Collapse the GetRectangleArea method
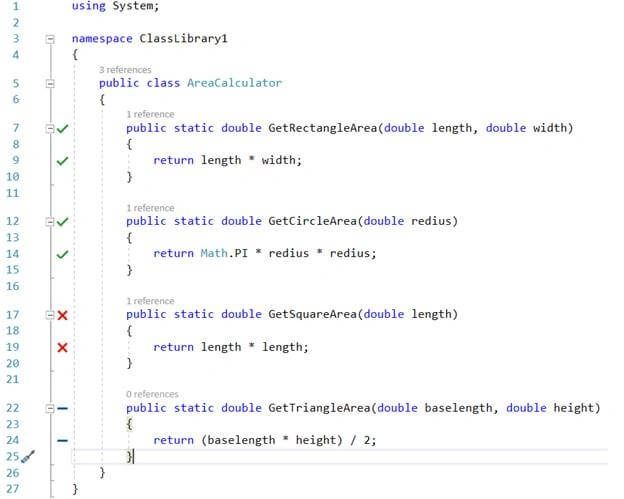This screenshot has height=499, width=624. click(50, 129)
